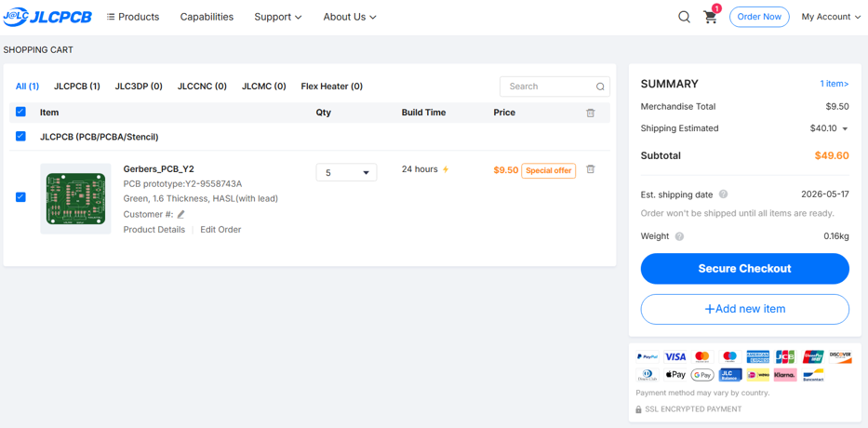868x428 pixels.
Task: Open the About Us dropdown menu
Action: point(350,17)
